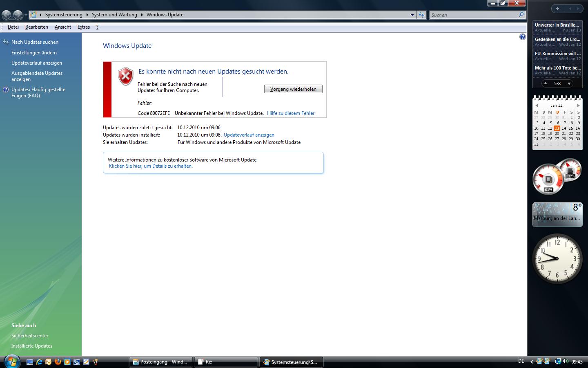Open headline 'Gedenken an die Erd...'
588x368 pixels.
[557, 39]
